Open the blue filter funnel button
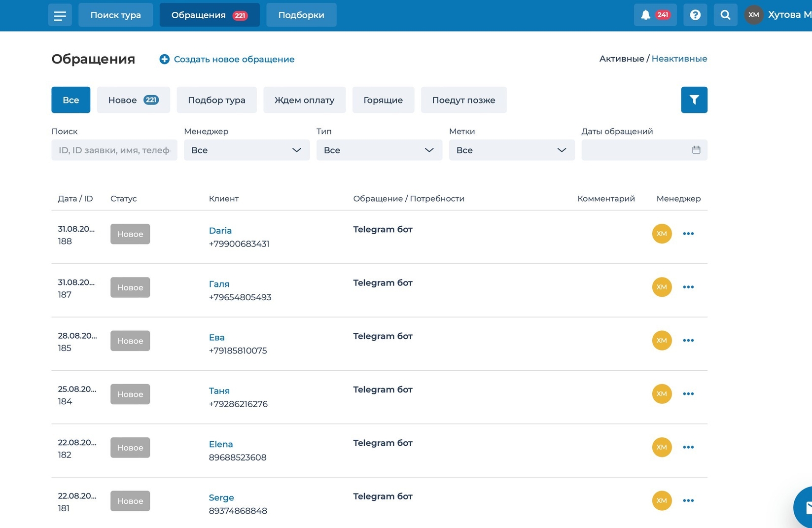 694,100
